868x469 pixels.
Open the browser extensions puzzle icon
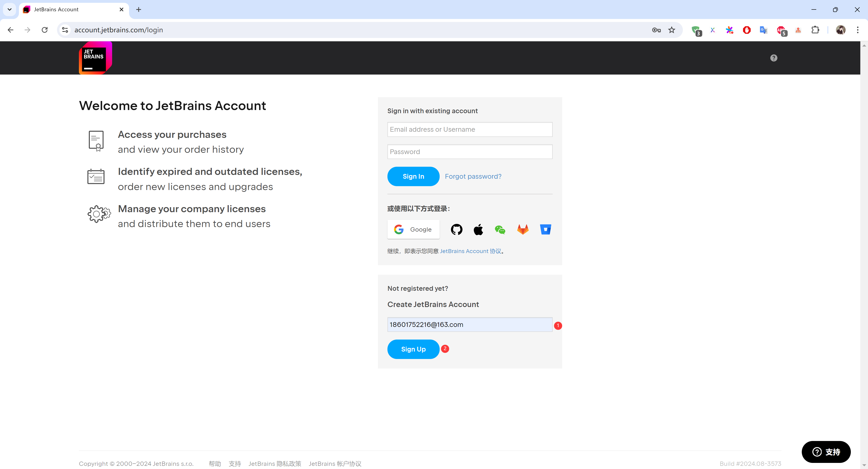click(815, 30)
